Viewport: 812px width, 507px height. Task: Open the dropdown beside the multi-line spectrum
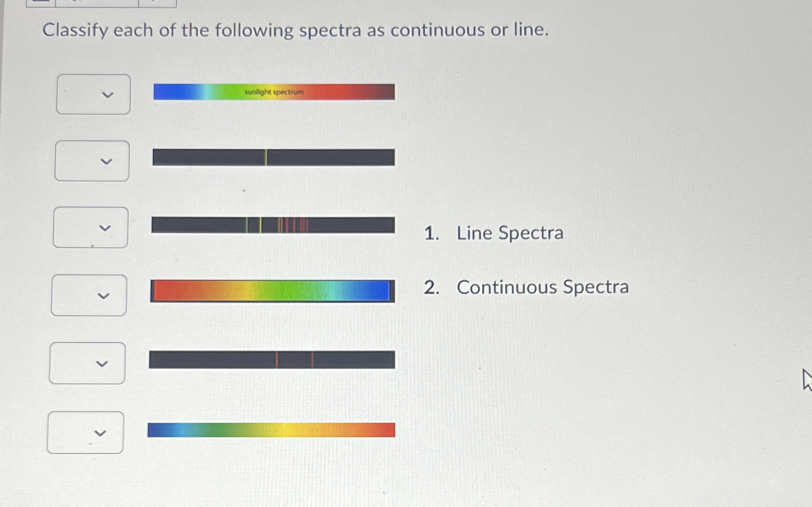pyautogui.click(x=90, y=228)
